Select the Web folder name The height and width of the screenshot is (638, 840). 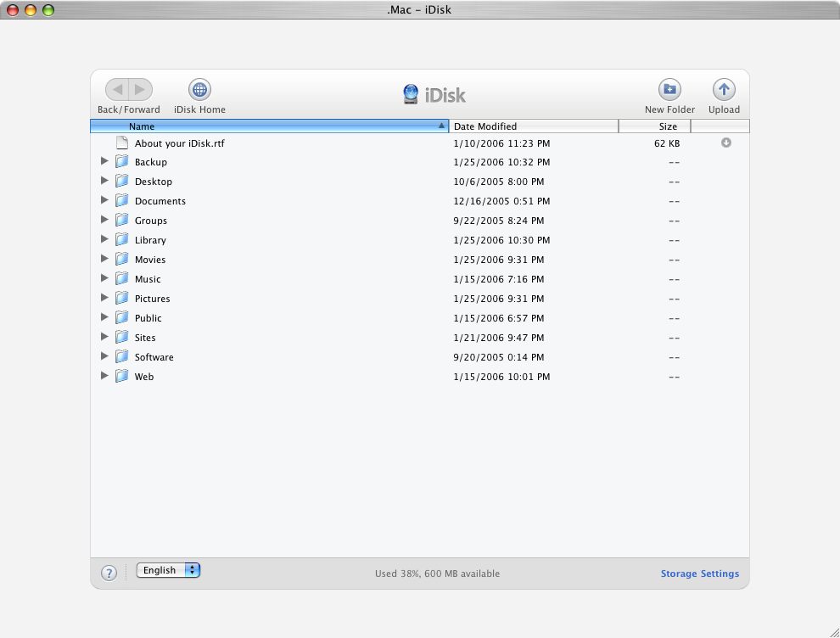pos(144,377)
